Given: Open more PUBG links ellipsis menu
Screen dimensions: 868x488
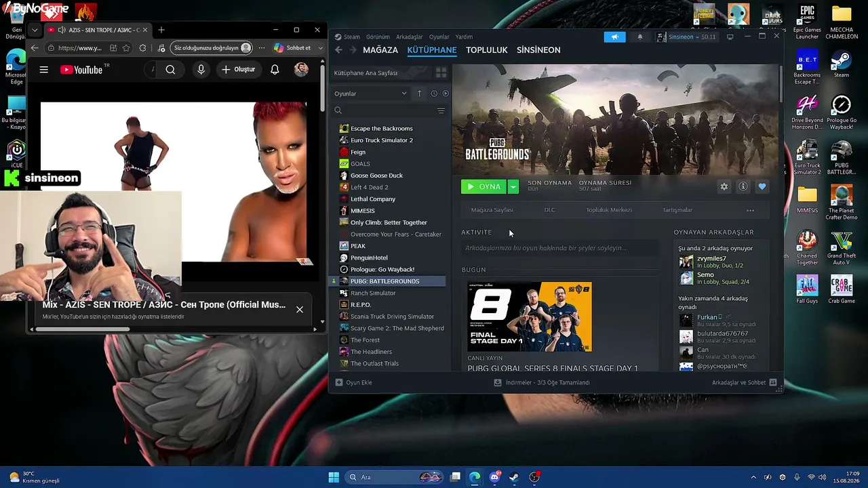Looking at the screenshot, I should click(750, 210).
